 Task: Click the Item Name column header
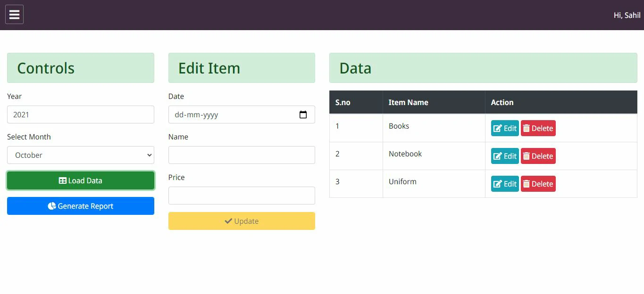[408, 102]
